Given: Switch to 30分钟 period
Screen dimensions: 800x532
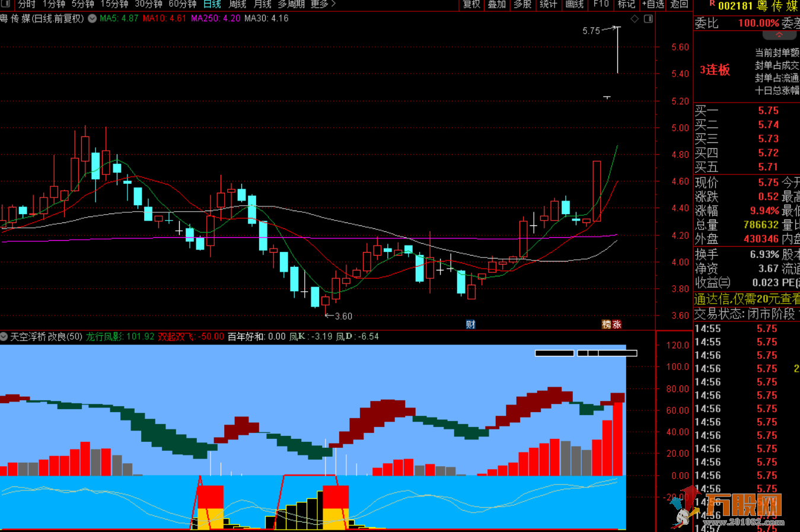Looking at the screenshot, I should pos(149,4).
